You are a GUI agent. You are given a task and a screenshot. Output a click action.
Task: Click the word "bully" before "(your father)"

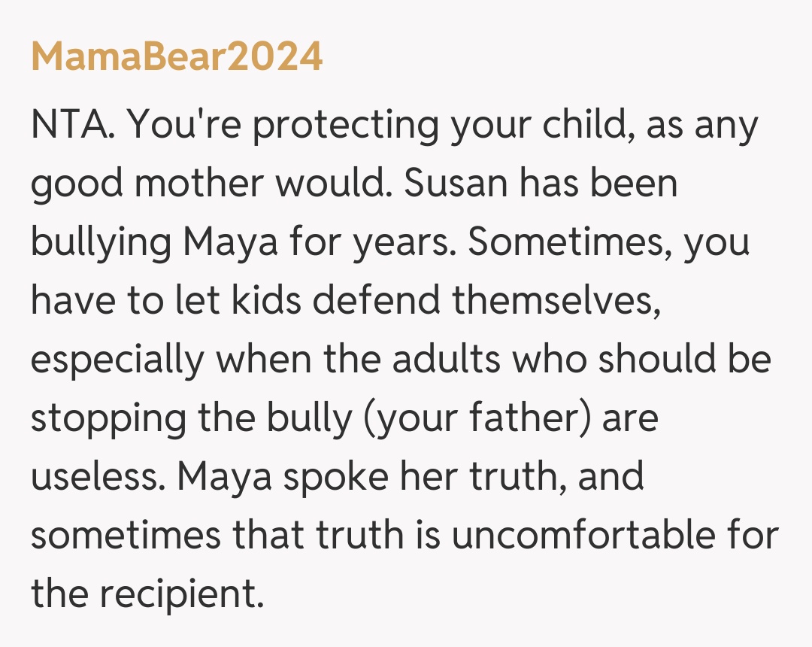point(312,418)
